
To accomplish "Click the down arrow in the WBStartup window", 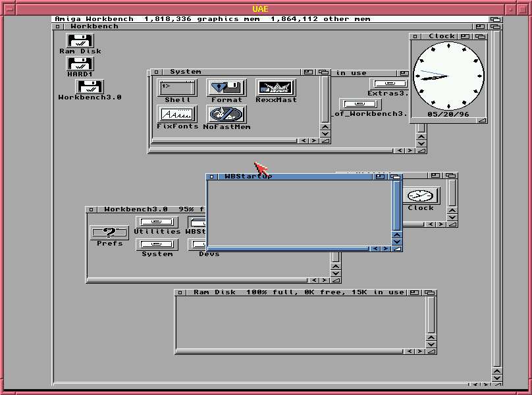I will [397, 242].
